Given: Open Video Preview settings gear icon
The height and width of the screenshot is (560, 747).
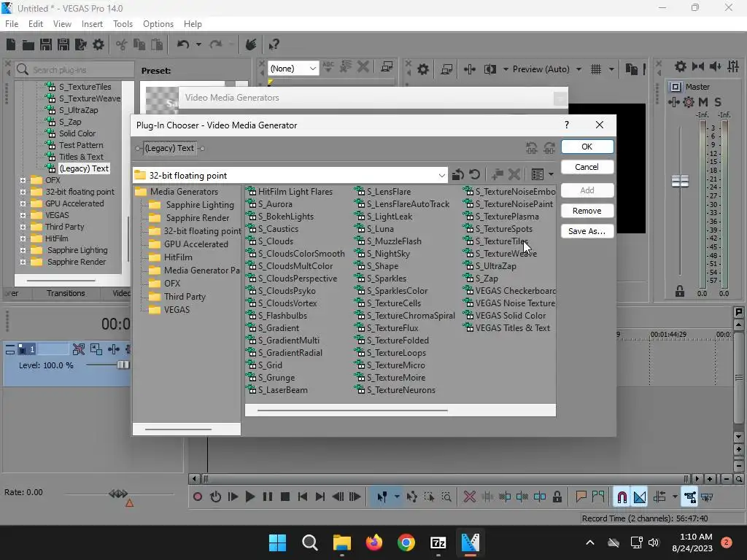Looking at the screenshot, I should tap(422, 69).
